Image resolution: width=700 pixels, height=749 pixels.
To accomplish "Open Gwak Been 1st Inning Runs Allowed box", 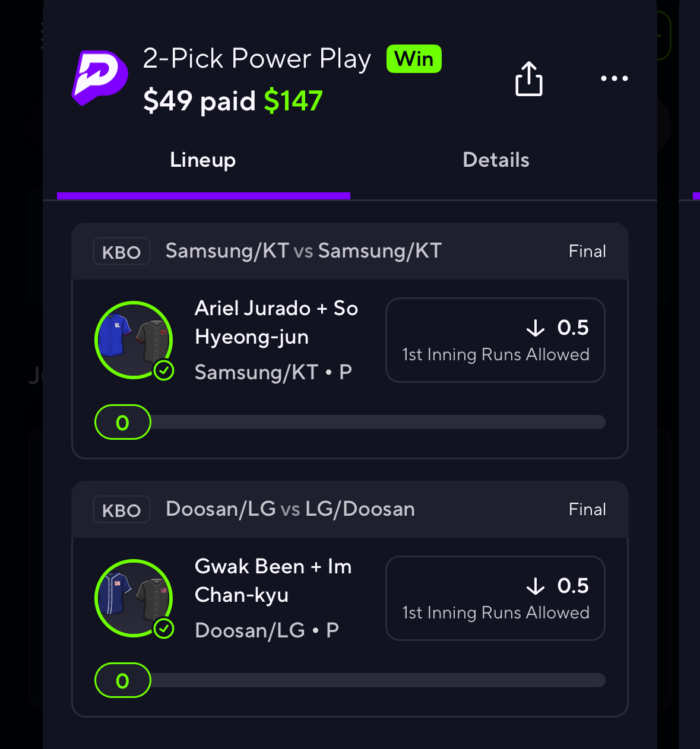I will pyautogui.click(x=495, y=598).
